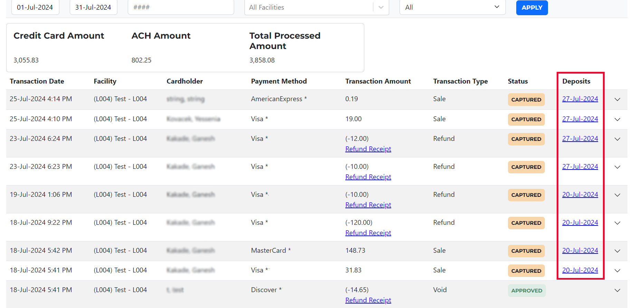Focus the #### search input
The width and height of the screenshot is (644, 308).
pyautogui.click(x=181, y=7)
